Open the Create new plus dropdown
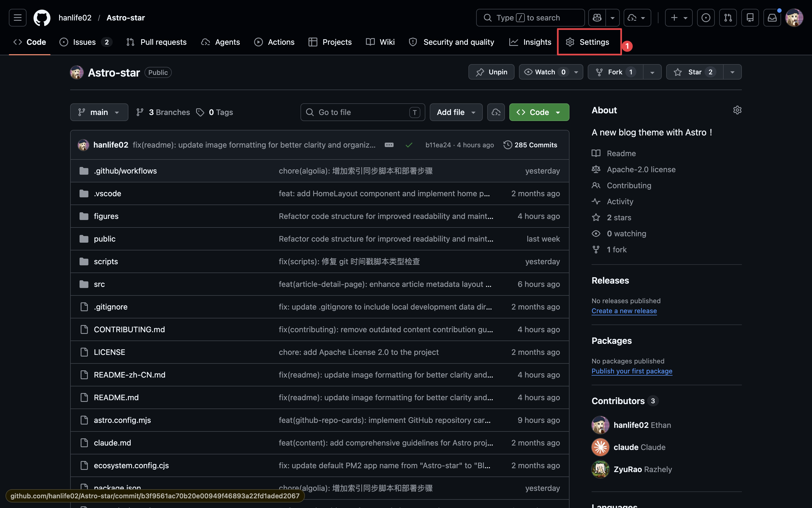 pyautogui.click(x=678, y=17)
